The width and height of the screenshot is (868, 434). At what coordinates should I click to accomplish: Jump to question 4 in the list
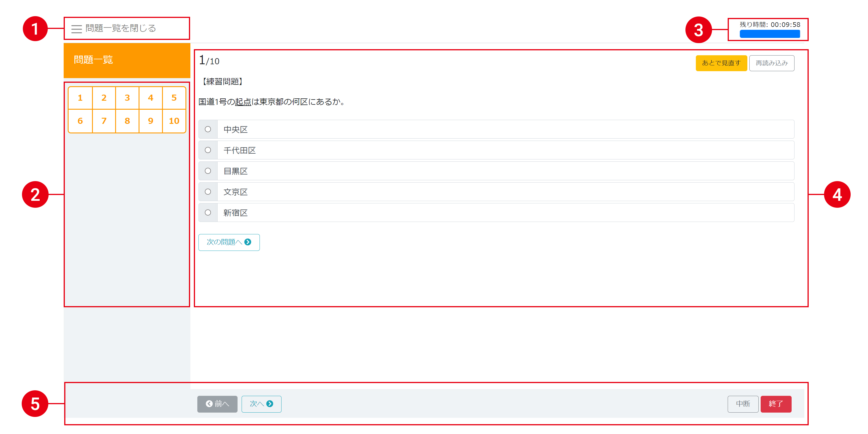coord(151,98)
